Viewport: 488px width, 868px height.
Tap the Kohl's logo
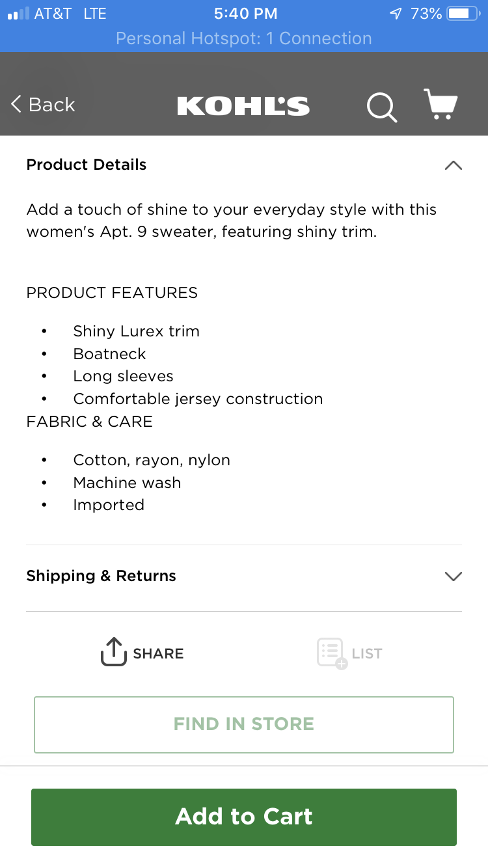point(243,106)
